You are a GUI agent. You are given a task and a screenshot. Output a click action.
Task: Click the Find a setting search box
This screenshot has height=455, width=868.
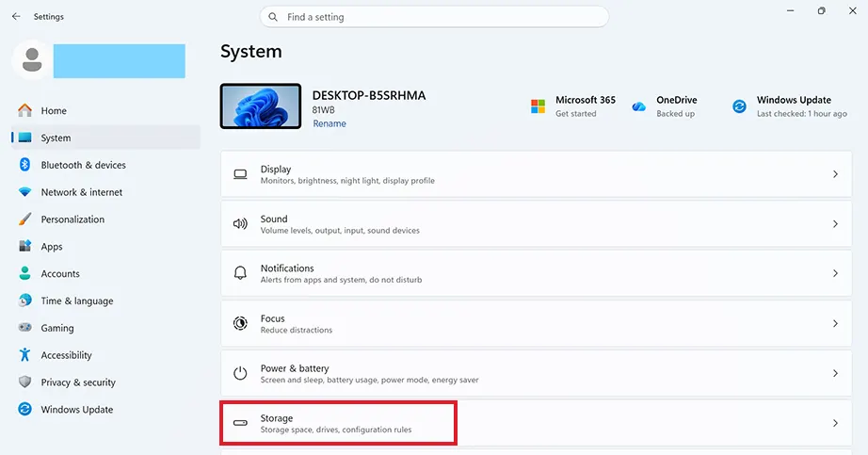click(434, 17)
